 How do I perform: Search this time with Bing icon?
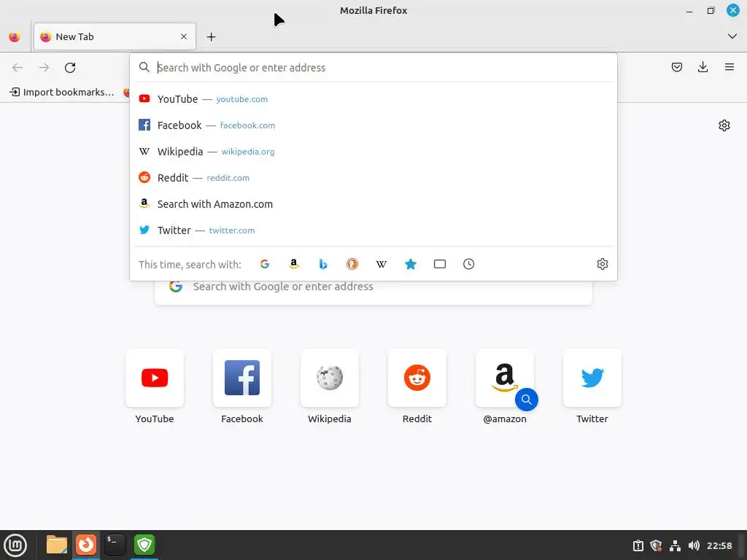click(x=323, y=264)
